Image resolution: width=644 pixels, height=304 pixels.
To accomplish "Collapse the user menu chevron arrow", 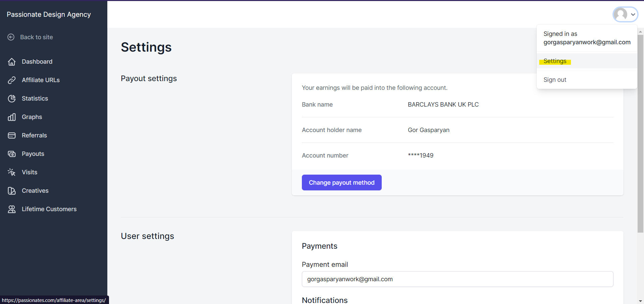I will click(633, 14).
